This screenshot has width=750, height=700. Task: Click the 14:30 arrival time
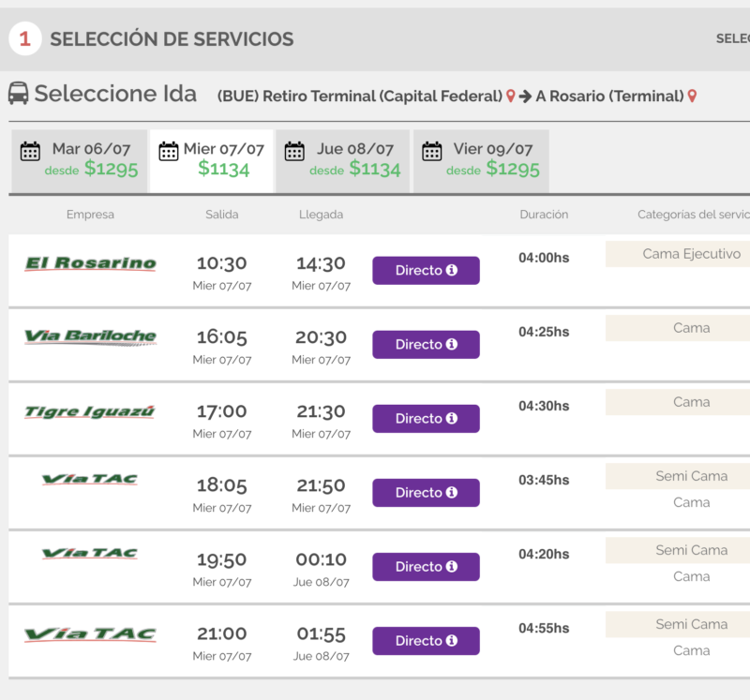pos(321,264)
